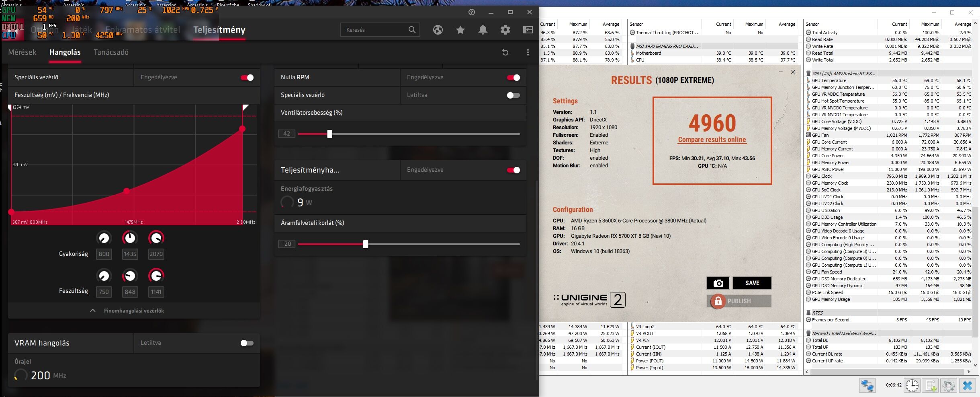Open the Játék tab
The image size is (980, 397).
tap(82, 30)
